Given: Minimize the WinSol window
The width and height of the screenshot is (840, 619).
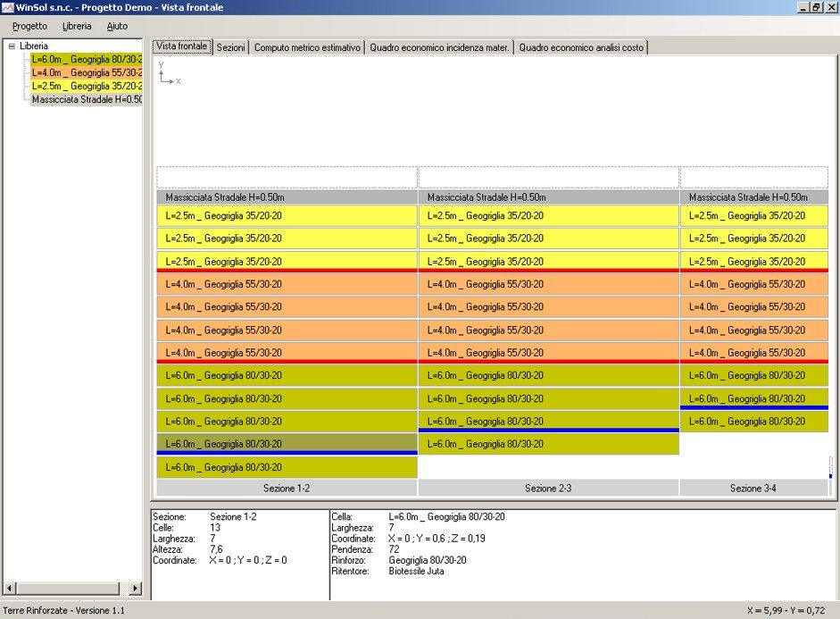Looking at the screenshot, I should click(x=803, y=7).
